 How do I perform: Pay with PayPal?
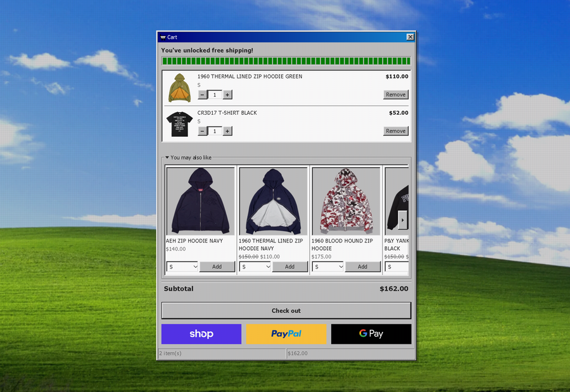point(286,334)
